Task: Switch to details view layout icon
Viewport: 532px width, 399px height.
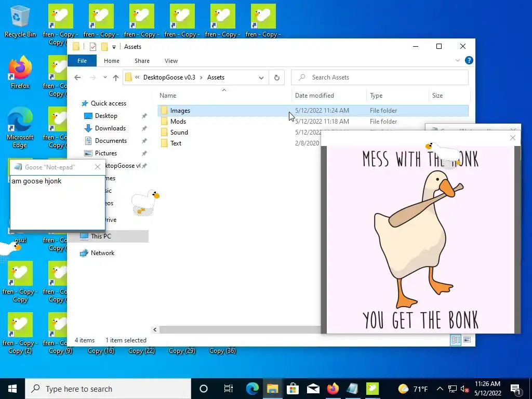Action: [456, 340]
